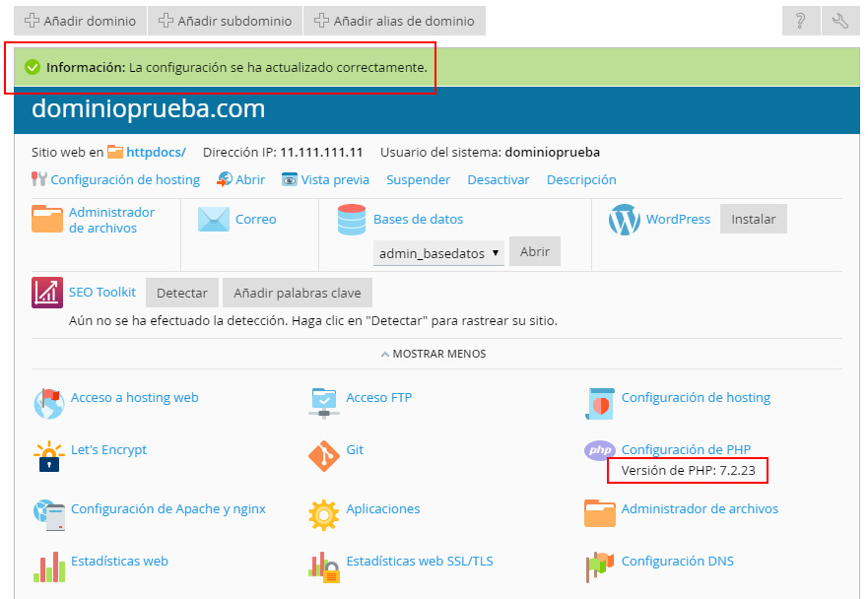Open Configuración de PHP link
Screen dimensions: 868x599
[x=686, y=449]
